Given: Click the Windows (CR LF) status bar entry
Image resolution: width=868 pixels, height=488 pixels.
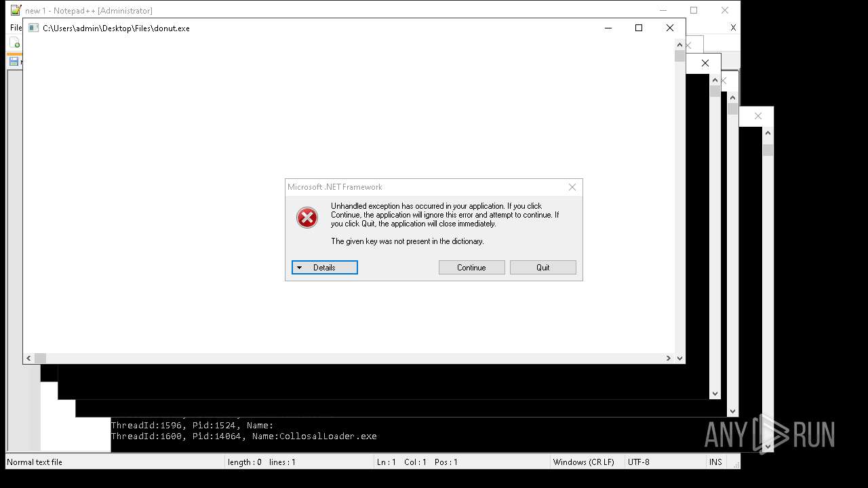Looking at the screenshot, I should click(583, 462).
